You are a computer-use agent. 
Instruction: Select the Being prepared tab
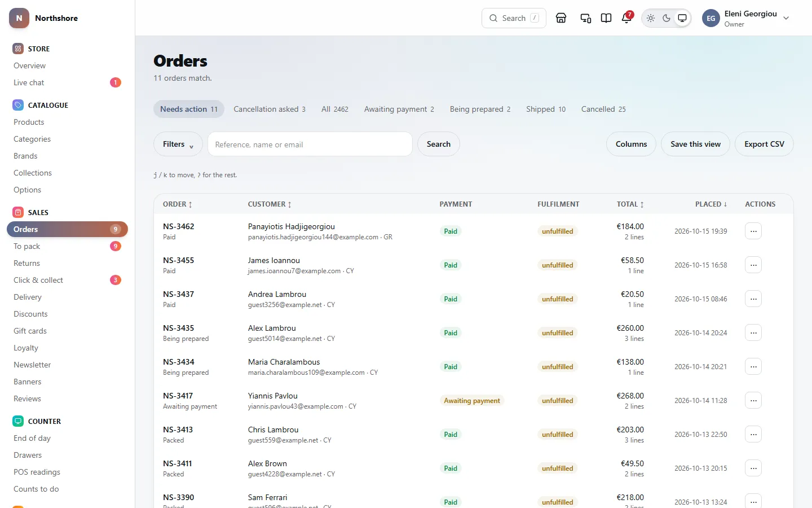coord(480,109)
